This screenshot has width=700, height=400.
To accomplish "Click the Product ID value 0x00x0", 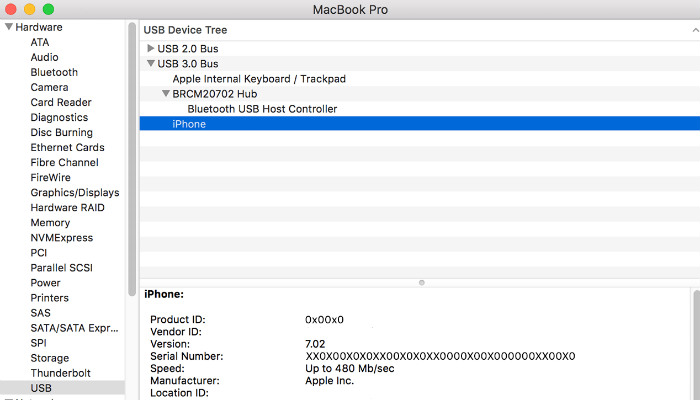I will click(324, 320).
